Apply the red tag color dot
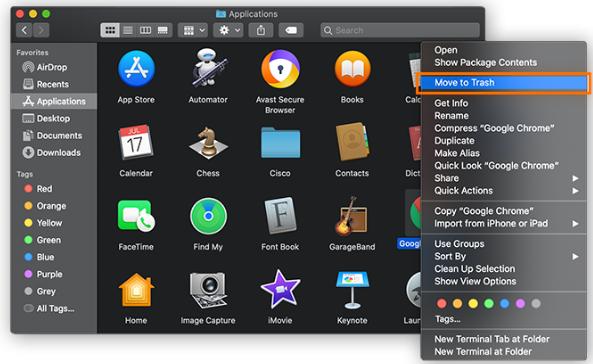This screenshot has height=364, width=593. pos(441,303)
